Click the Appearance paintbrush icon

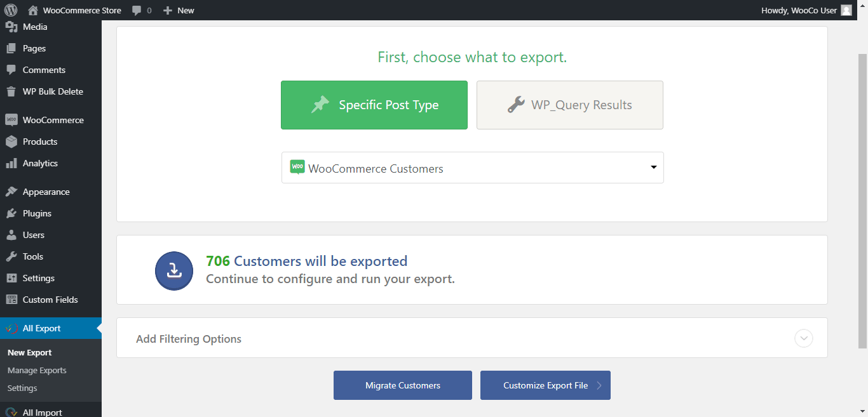pyautogui.click(x=11, y=192)
